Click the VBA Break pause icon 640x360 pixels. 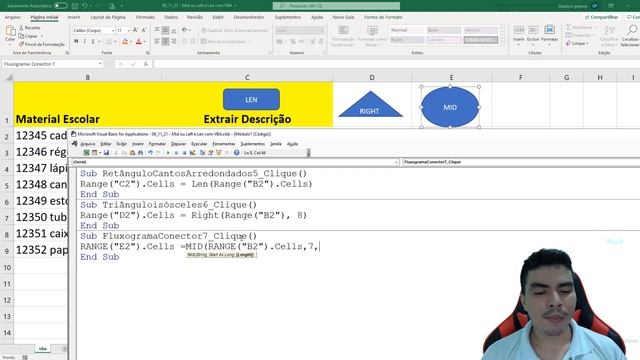176,153
